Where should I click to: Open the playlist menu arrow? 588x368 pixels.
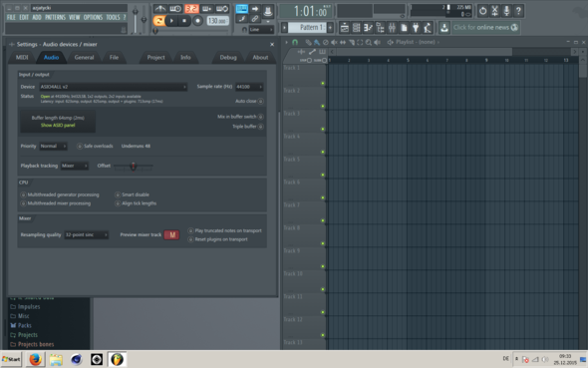tap(286, 42)
